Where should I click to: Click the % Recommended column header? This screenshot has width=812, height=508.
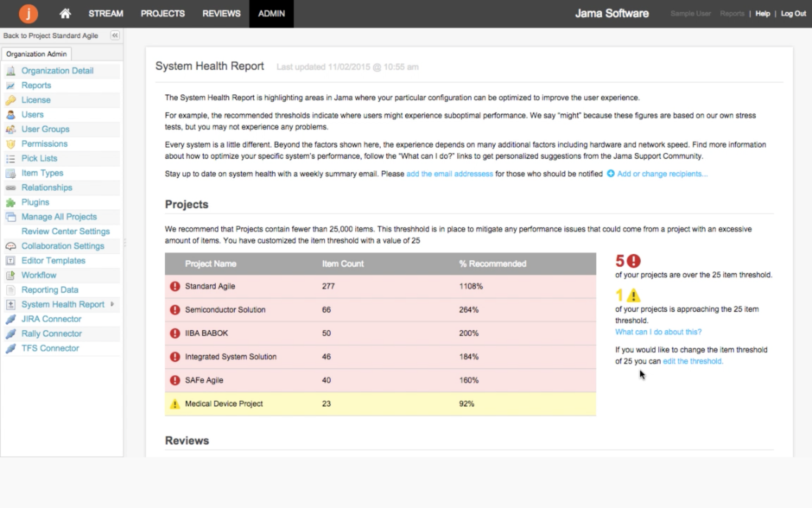[493, 264]
